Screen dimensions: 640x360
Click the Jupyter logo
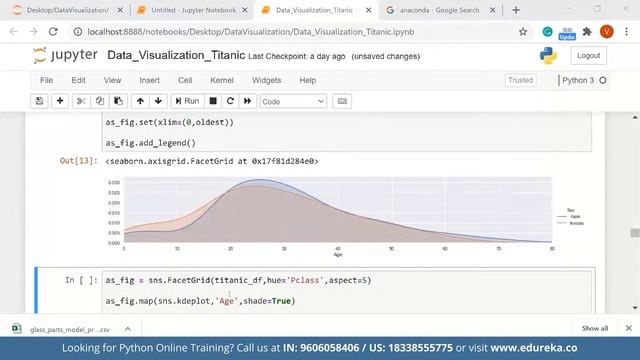coord(65,55)
